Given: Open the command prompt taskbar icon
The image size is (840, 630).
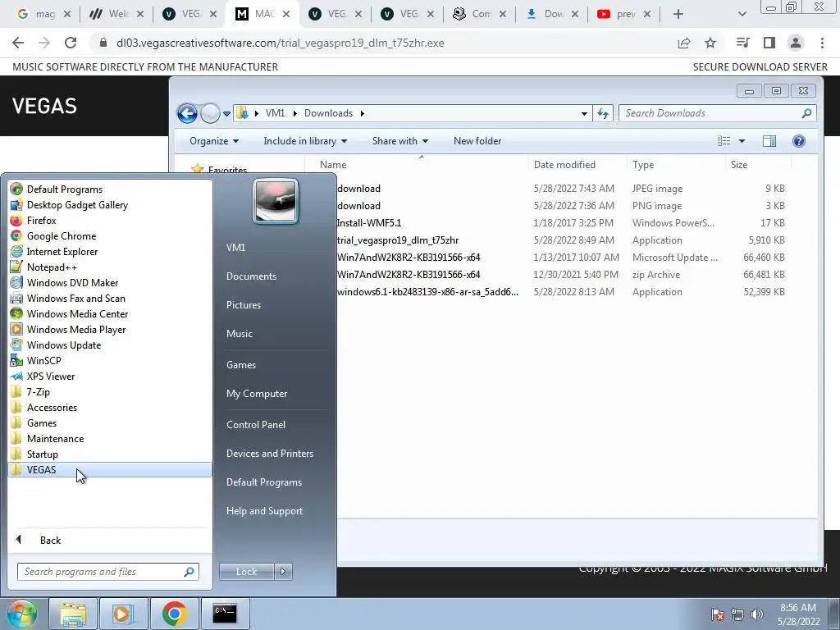Looking at the screenshot, I should 225,614.
